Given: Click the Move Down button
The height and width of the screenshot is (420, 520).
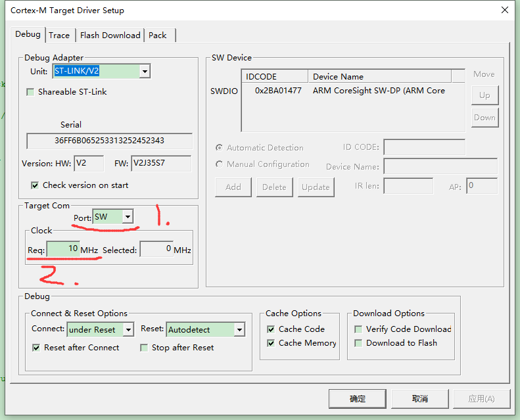Looking at the screenshot, I should click(x=485, y=118).
